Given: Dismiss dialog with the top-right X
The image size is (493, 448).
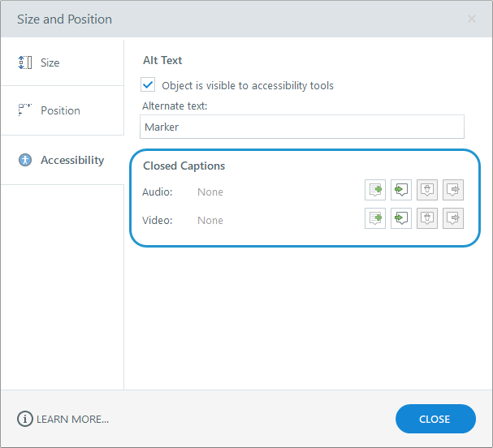Looking at the screenshot, I should (x=472, y=19).
